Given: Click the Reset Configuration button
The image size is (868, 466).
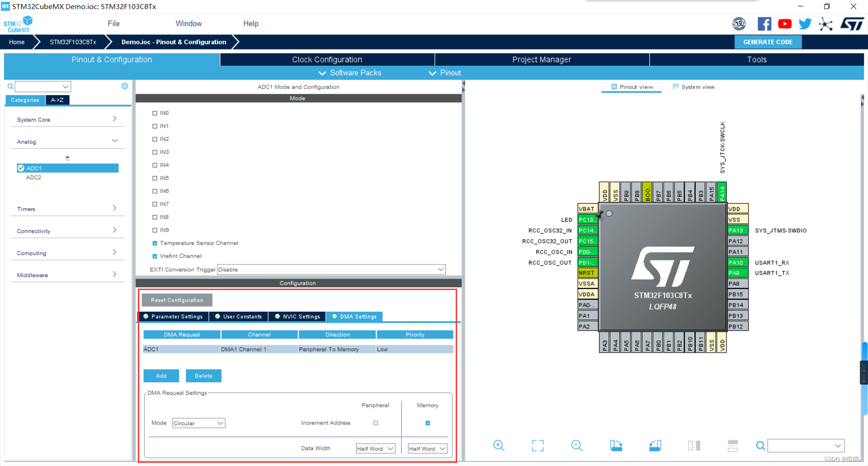Looking at the screenshot, I should click(x=177, y=300).
